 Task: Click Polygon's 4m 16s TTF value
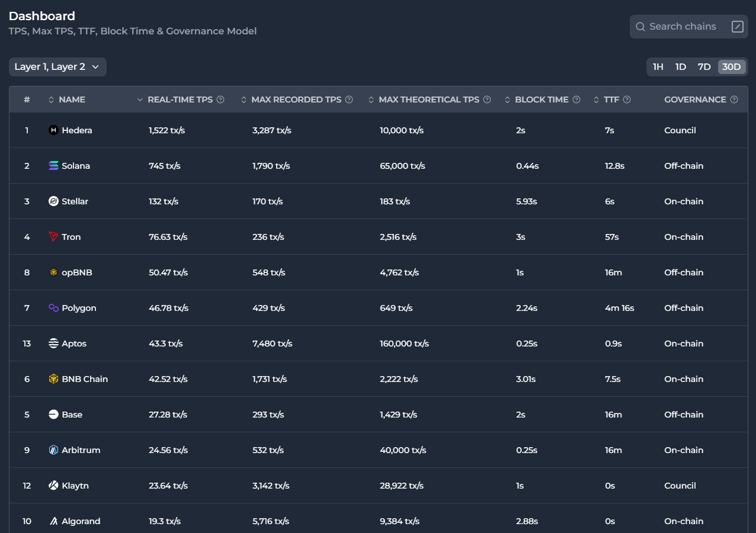point(620,308)
